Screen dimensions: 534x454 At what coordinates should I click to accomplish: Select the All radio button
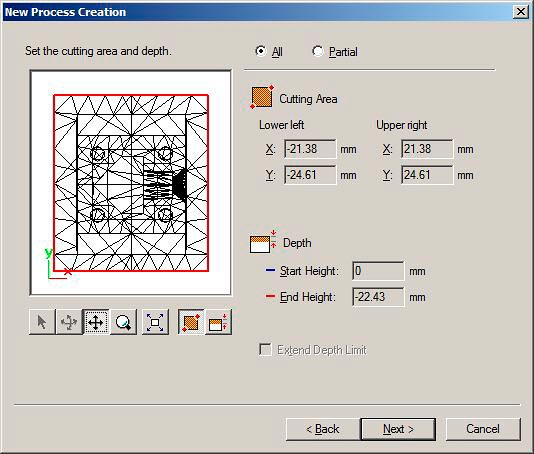point(261,51)
